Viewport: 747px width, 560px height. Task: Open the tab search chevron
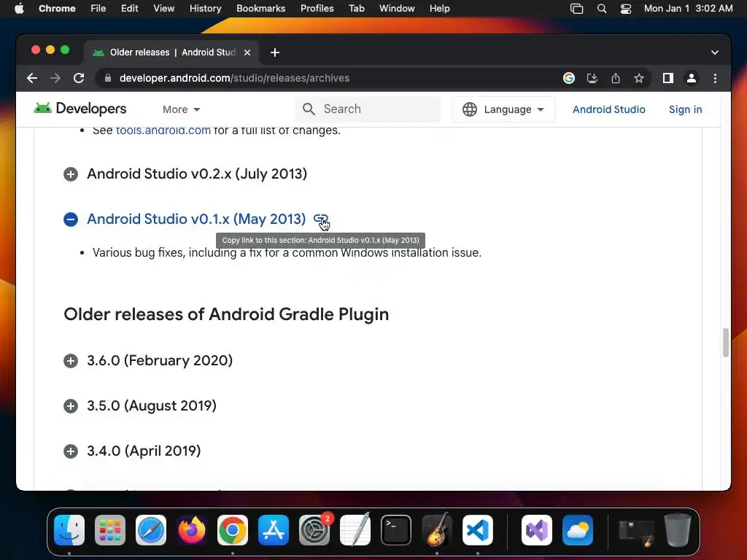click(x=715, y=52)
